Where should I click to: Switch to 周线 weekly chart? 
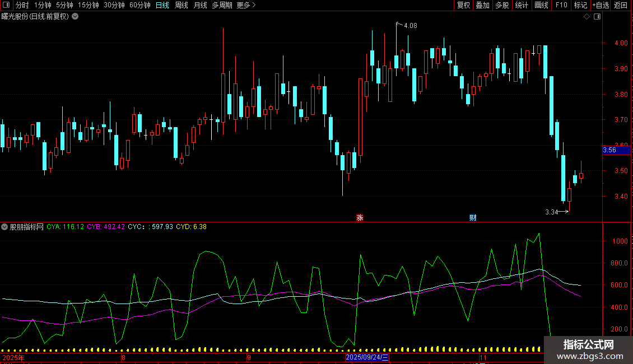181,5
